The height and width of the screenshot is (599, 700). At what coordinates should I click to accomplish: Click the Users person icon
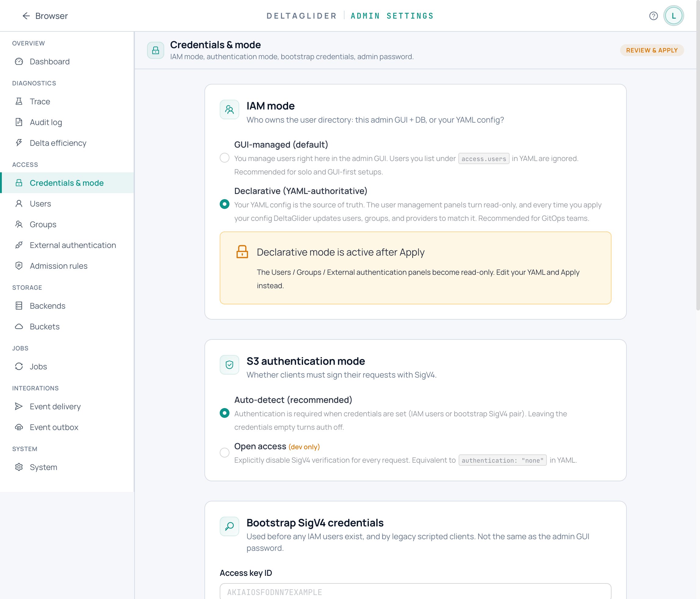[19, 204]
